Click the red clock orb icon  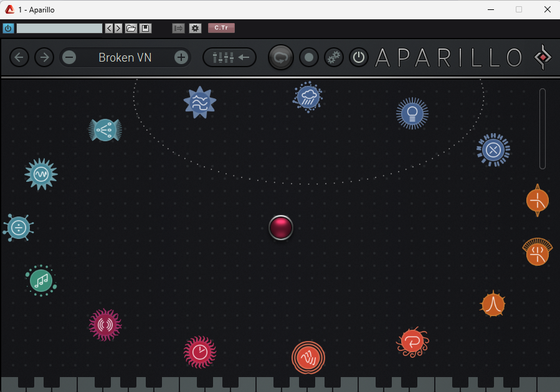tap(199, 352)
